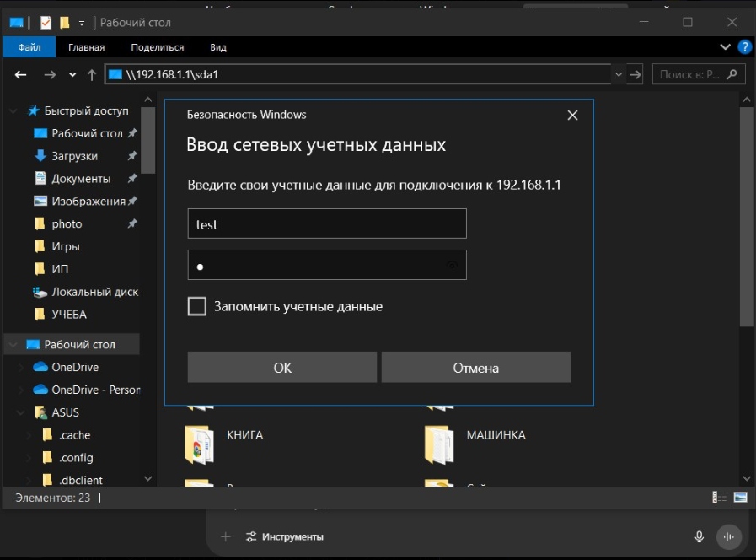Image resolution: width=756 pixels, height=560 pixels.
Task: Click the username field containing test
Action: (x=326, y=224)
